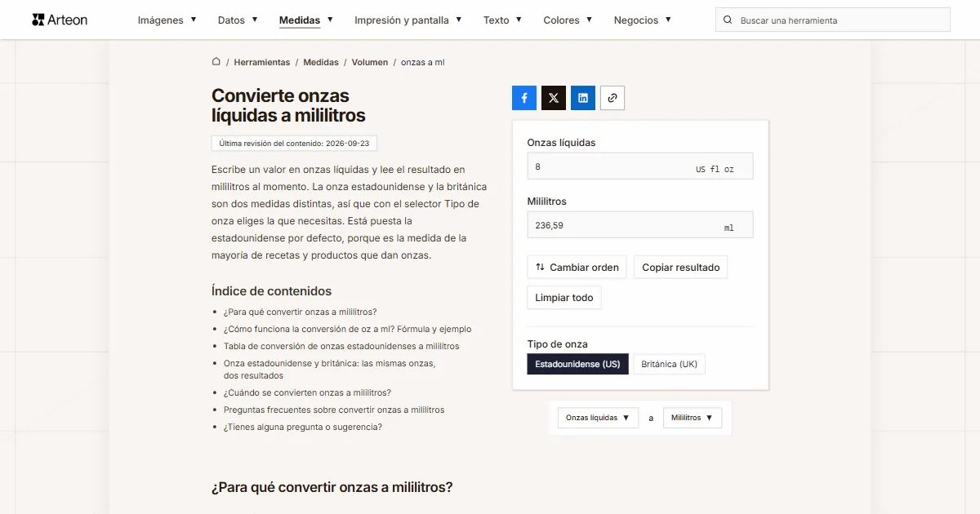The image size is (980, 514).
Task: Select Estadounidense (US) ounce type
Action: click(577, 364)
